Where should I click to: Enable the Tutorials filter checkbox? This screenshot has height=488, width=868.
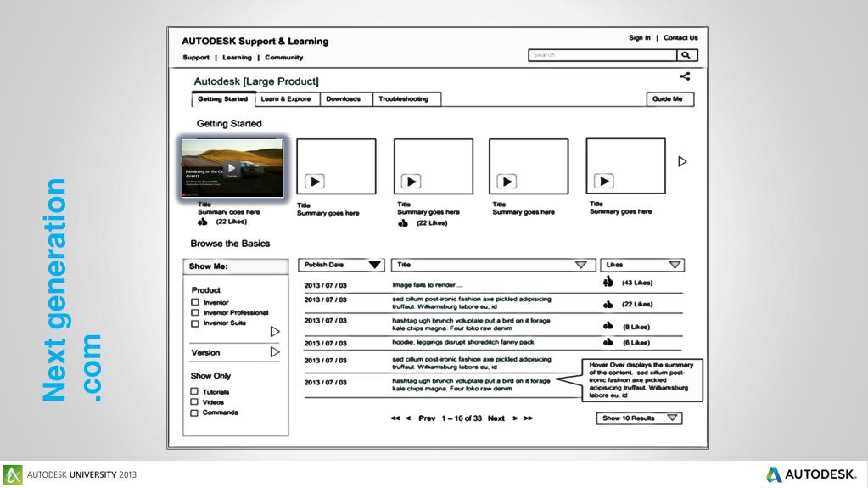(x=194, y=391)
